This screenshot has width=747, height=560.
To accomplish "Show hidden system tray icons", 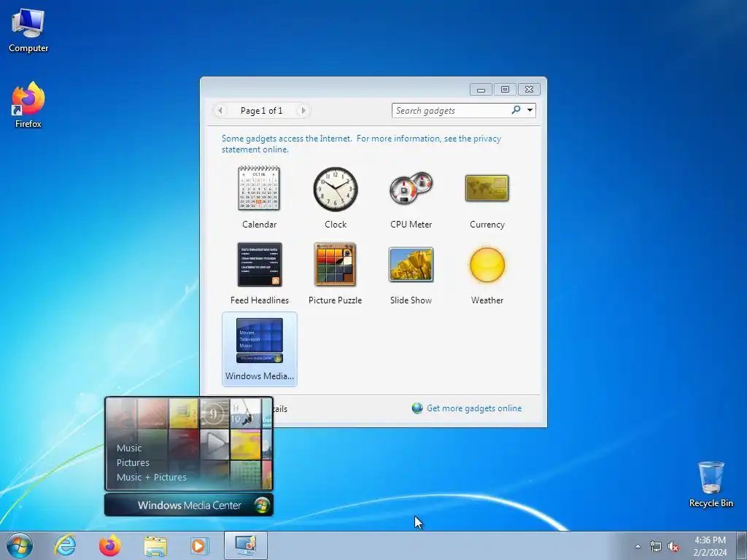I will tap(638, 546).
